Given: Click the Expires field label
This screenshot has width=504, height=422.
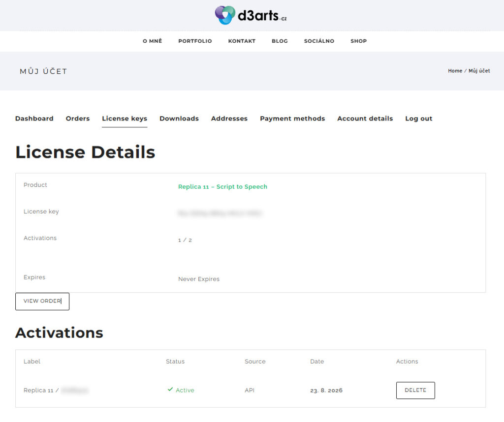Looking at the screenshot, I should pyautogui.click(x=34, y=277).
